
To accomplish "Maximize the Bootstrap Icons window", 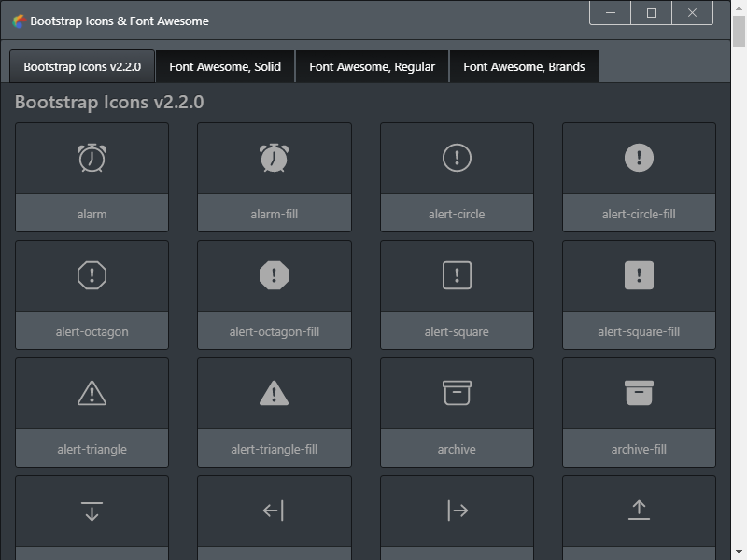I will tap(651, 13).
